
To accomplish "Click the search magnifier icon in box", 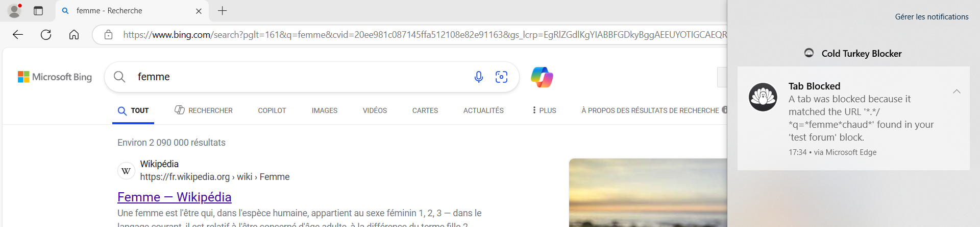I will 119,77.
